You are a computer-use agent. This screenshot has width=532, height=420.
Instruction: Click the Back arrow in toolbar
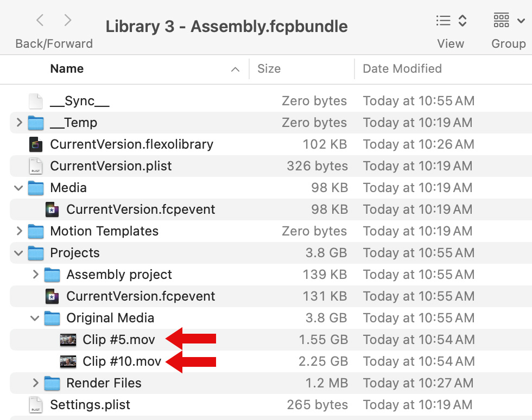tap(40, 21)
